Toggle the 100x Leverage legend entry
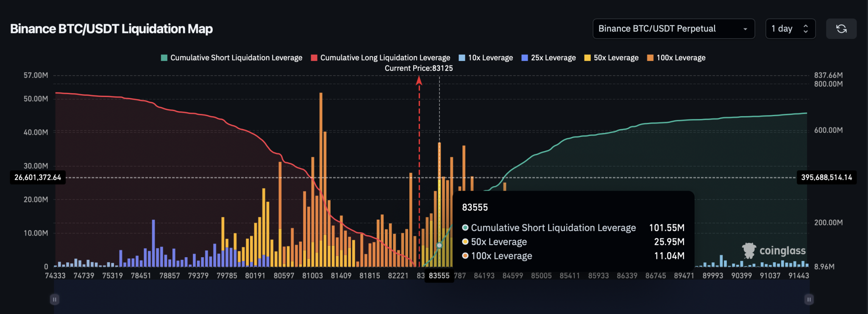The height and width of the screenshot is (314, 868). pyautogui.click(x=676, y=58)
